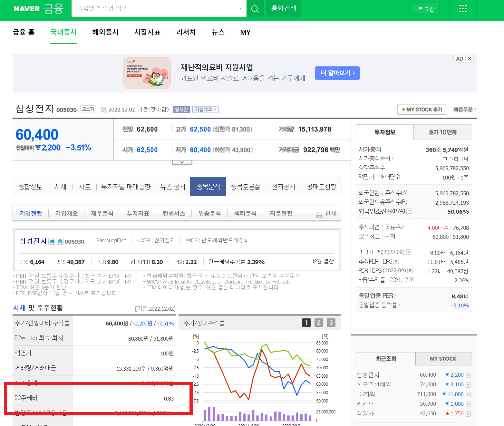The height and width of the screenshot is (426, 504).
Task: Expand the price detail chevron
Action: pos(182,162)
